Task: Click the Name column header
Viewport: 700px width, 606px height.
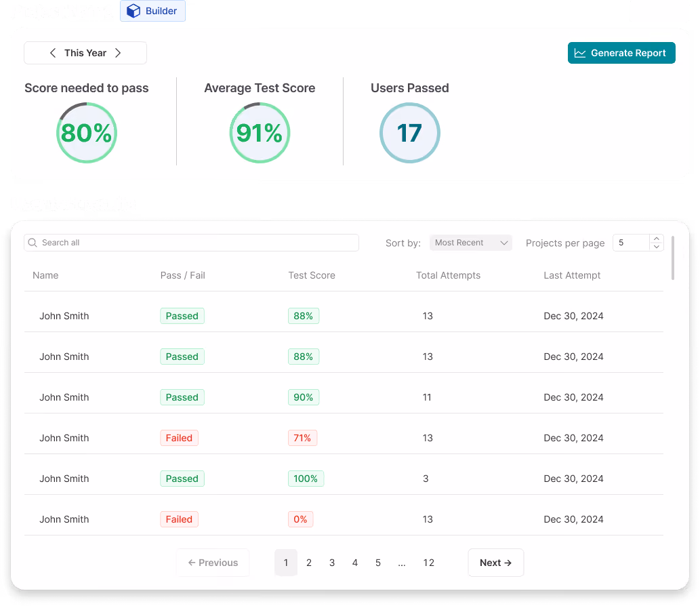Action: [45, 275]
